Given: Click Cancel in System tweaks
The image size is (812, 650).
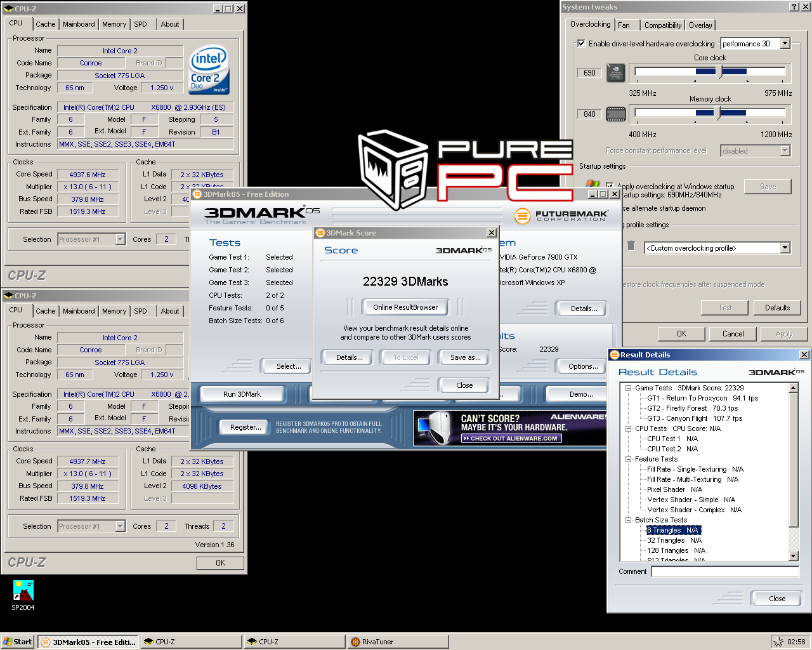Looking at the screenshot, I should pyautogui.click(x=733, y=334).
